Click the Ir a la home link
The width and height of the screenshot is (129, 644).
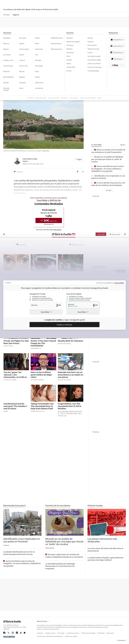coord(121,640)
